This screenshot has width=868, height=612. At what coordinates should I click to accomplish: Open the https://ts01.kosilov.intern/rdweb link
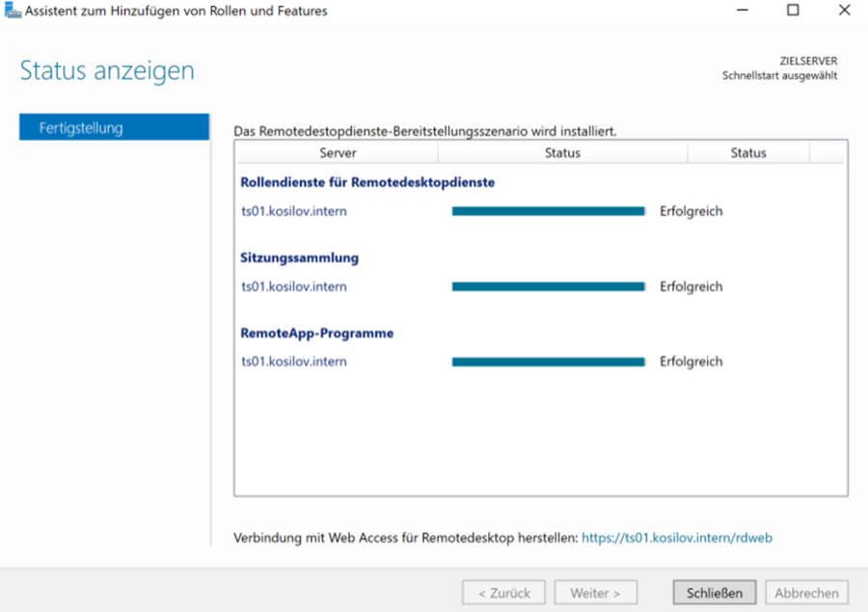(x=676, y=538)
